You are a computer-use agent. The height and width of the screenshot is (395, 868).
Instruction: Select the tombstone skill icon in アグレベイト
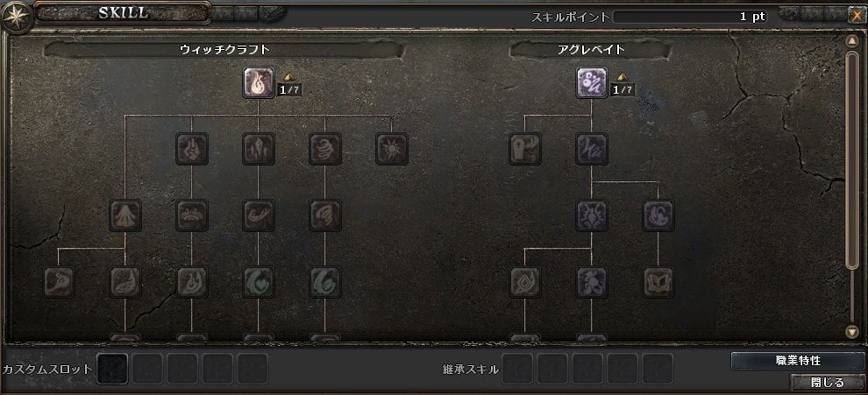pos(525,149)
